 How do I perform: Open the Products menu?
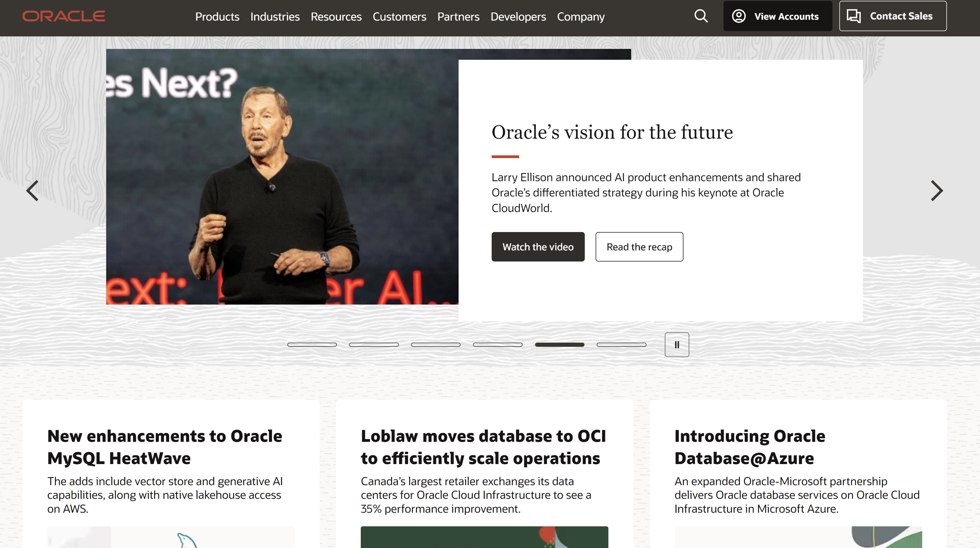[x=217, y=16]
